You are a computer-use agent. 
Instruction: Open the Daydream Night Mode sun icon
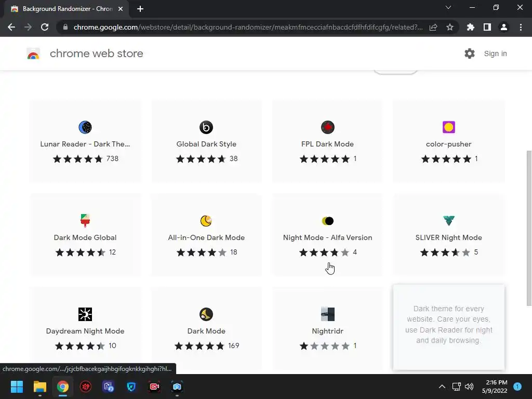[x=85, y=314]
